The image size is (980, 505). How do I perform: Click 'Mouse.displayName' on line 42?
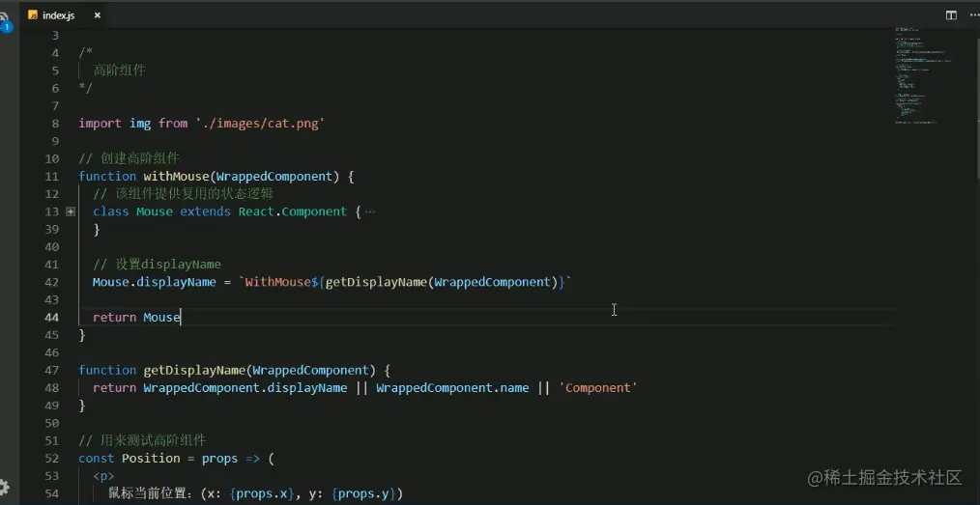155,282
